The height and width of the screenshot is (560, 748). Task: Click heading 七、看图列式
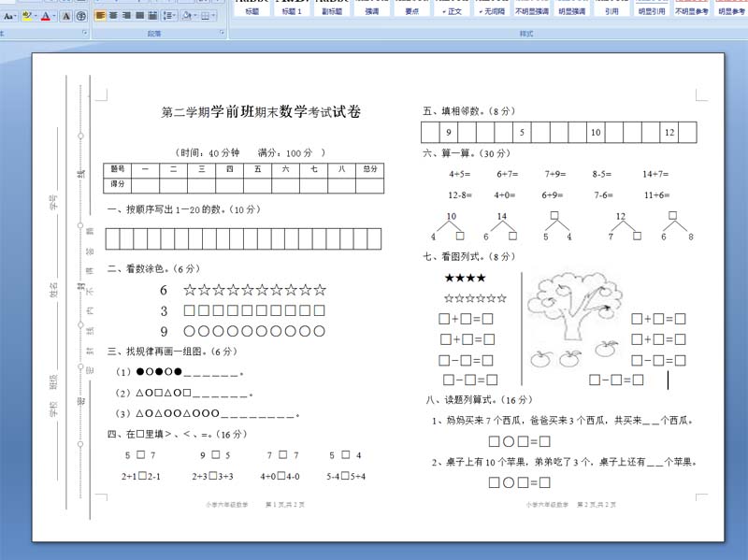point(469,256)
